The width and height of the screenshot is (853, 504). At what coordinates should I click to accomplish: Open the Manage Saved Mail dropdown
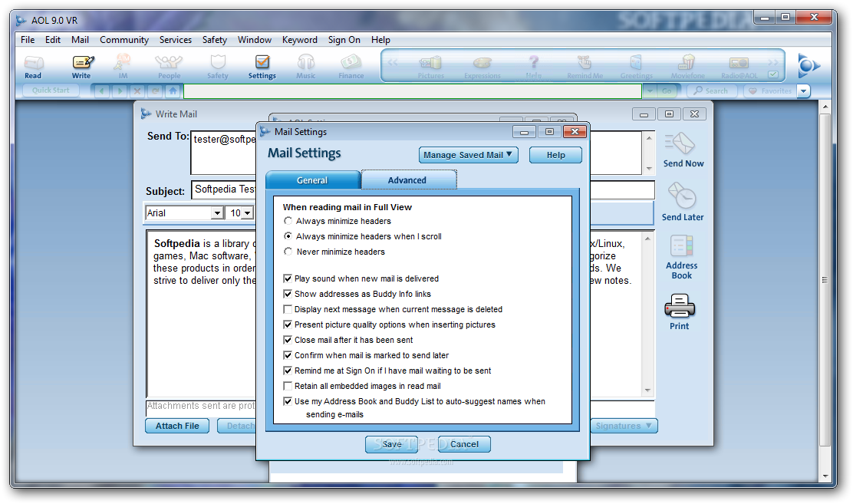pyautogui.click(x=468, y=155)
